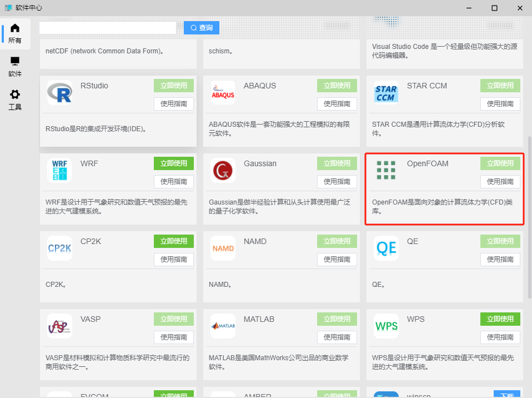
Task: Click the CP2K app logo
Action: click(x=60, y=248)
